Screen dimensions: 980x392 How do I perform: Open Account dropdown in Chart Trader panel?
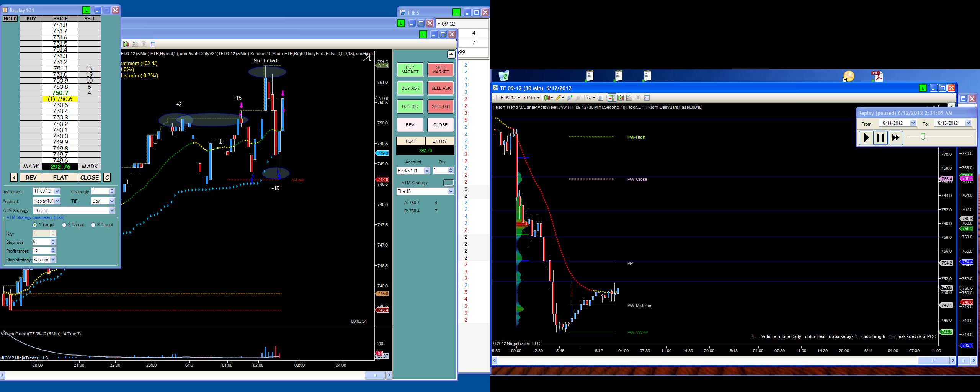pyautogui.click(x=413, y=171)
